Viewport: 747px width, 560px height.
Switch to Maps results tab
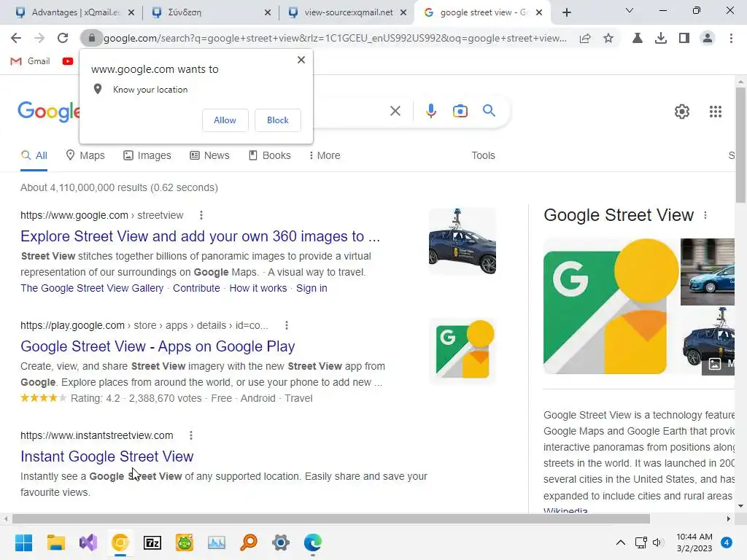point(85,156)
